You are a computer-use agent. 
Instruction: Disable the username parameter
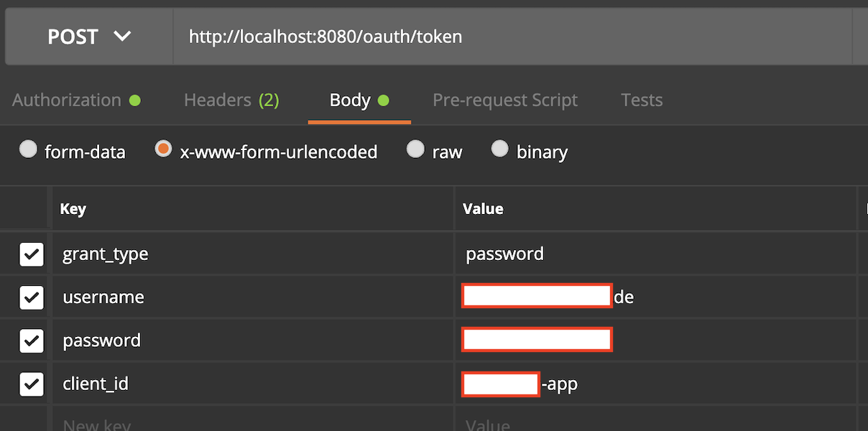point(32,297)
